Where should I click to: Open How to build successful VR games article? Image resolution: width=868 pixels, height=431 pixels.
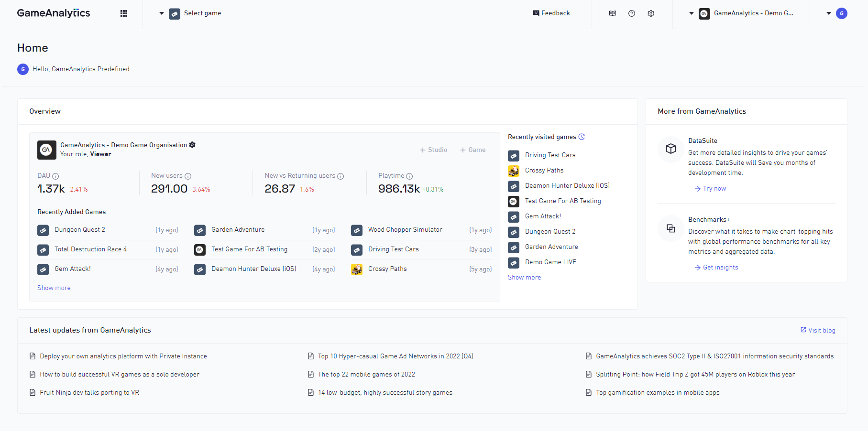[120, 375]
